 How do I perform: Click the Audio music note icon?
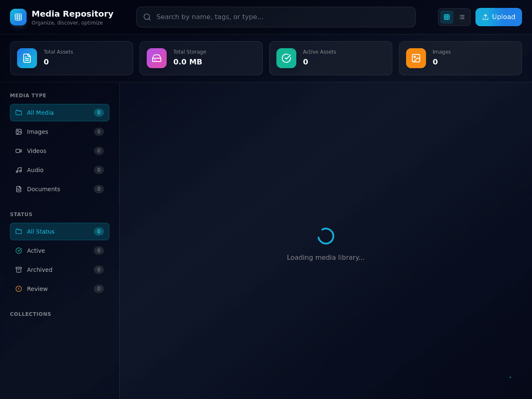coord(19,170)
